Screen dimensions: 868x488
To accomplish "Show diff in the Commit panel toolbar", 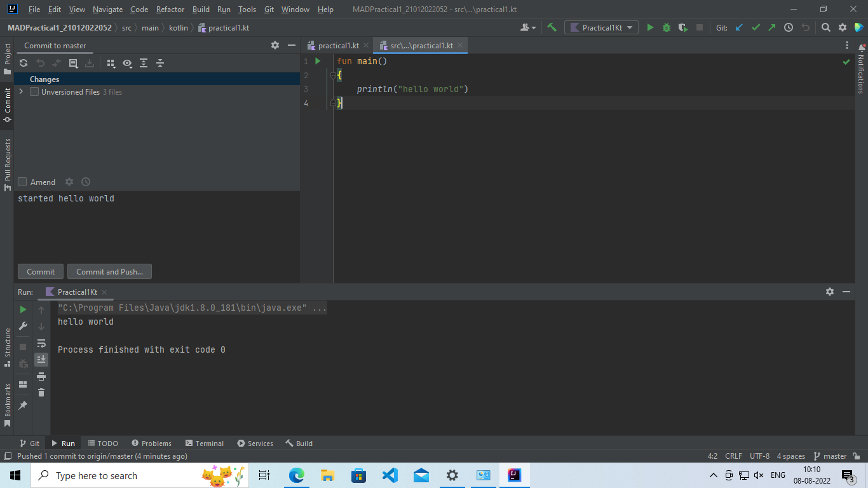I will tap(73, 63).
